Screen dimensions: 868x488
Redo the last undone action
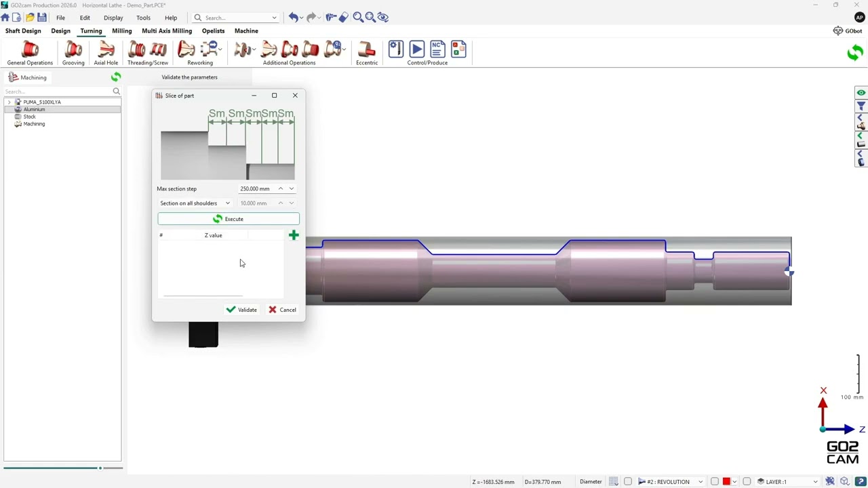pyautogui.click(x=311, y=17)
